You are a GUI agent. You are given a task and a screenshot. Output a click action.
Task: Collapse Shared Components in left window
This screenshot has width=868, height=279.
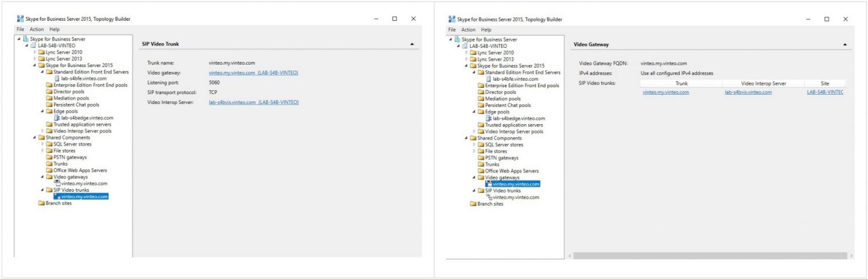(35, 137)
